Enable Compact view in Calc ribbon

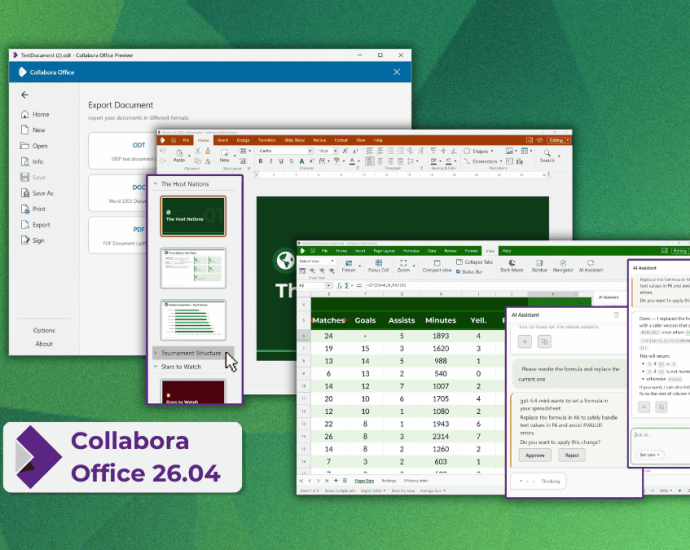[437, 266]
